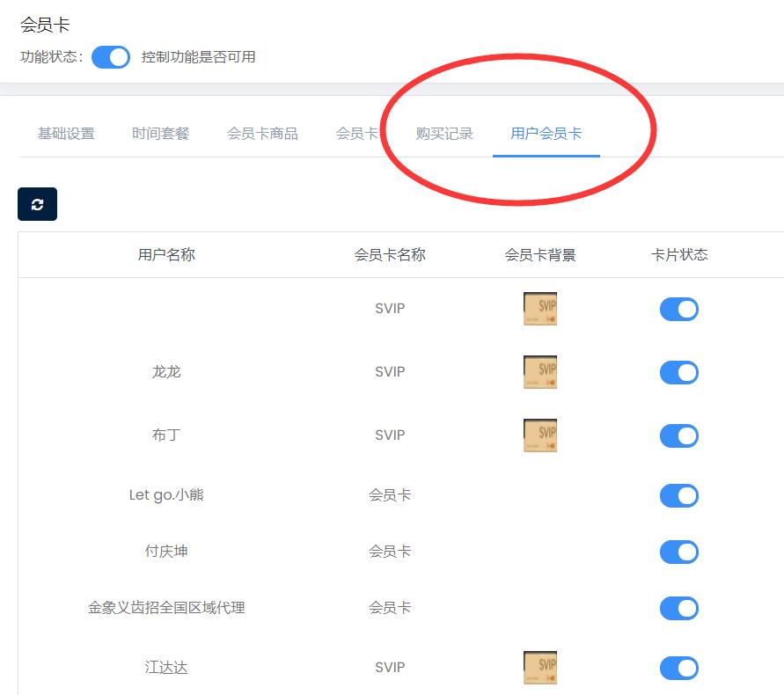The width and height of the screenshot is (784, 695).
Task: Click the 用户名称 column header
Action: [x=166, y=254]
